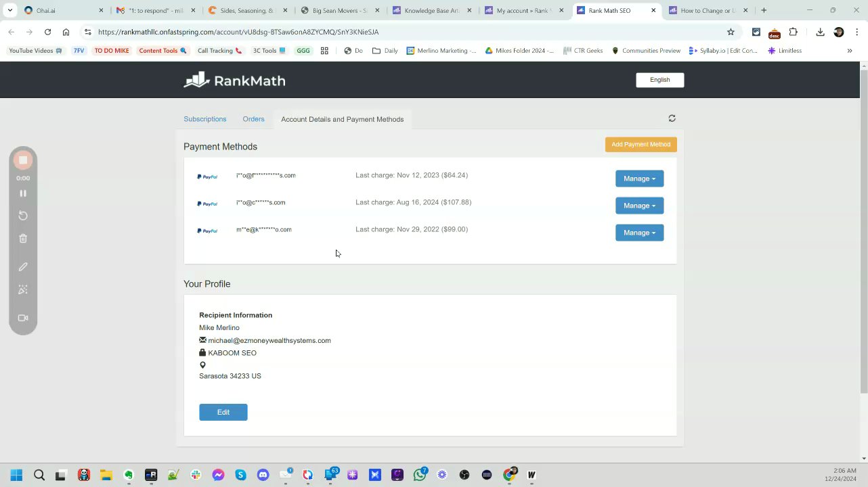Toggle the camera icon in the recorder toolbar
868x487 pixels.
23,318
